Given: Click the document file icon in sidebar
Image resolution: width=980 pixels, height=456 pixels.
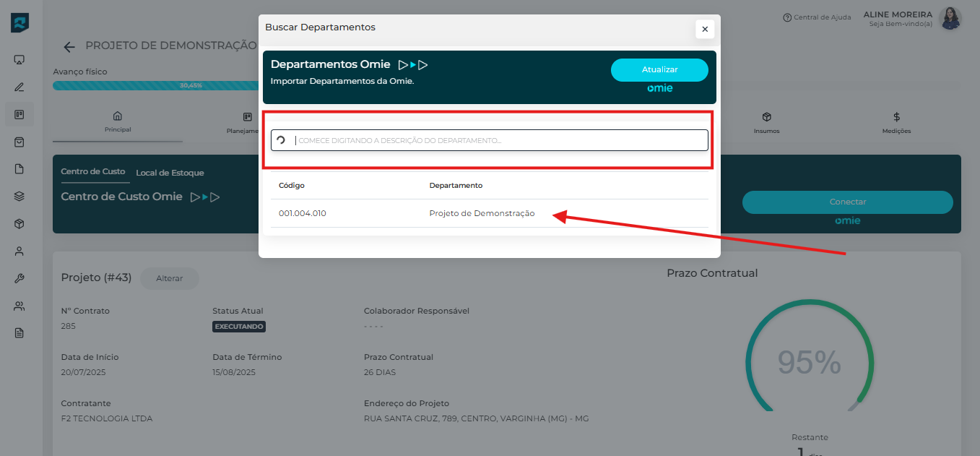Looking at the screenshot, I should [19, 169].
